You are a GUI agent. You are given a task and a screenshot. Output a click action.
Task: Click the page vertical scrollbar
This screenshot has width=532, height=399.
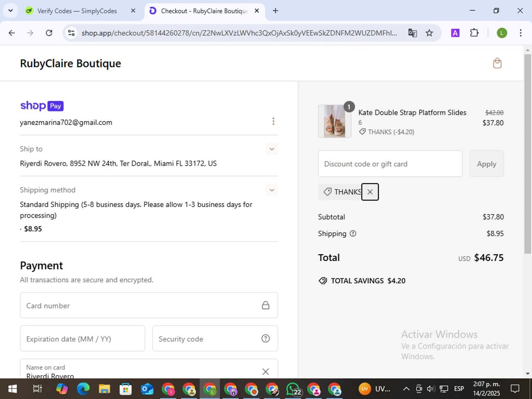click(528, 154)
